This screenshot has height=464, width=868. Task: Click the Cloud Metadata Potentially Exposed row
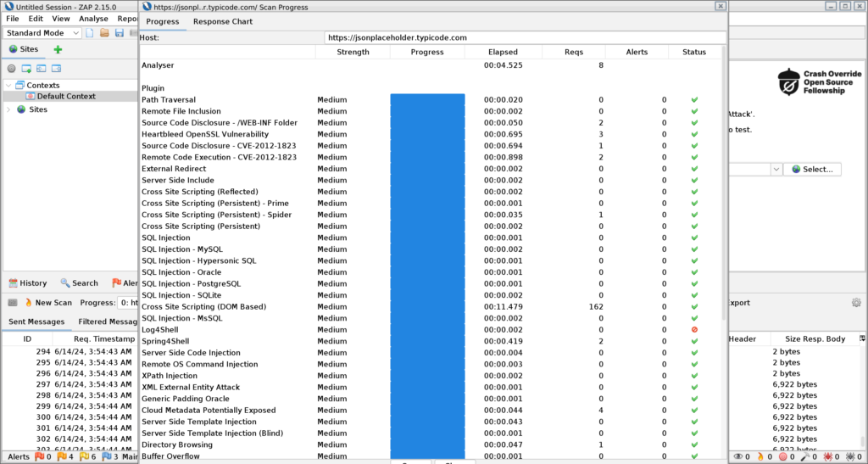(431, 411)
